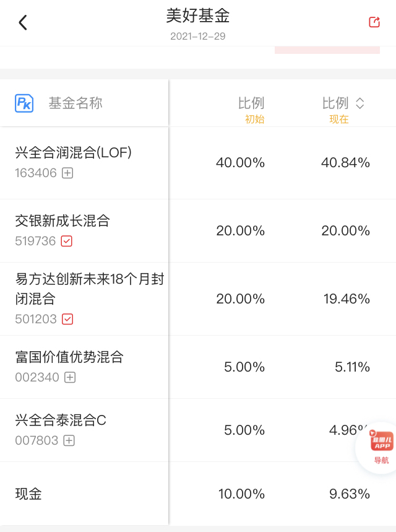Uncheck the 交银新成长混合 checkbox
This screenshot has height=532, width=396.
[67, 242]
